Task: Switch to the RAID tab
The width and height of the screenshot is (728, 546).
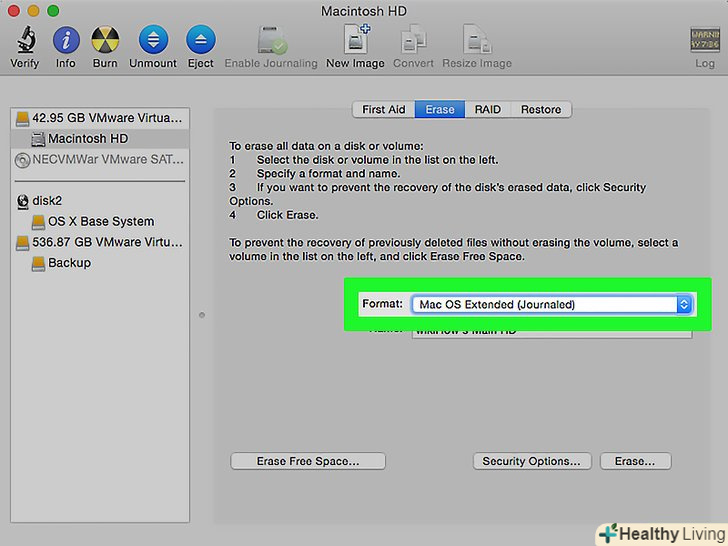Action: pos(488,110)
